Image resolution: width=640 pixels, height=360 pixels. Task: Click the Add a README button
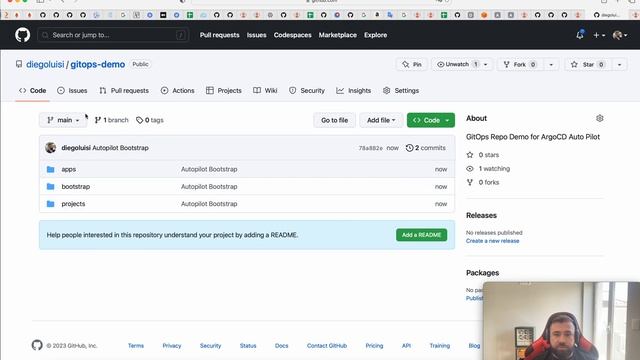pos(421,235)
